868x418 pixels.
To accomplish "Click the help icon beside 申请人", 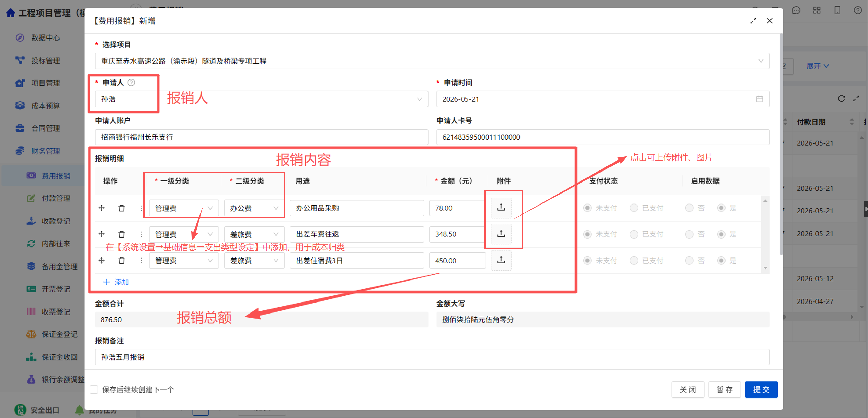I will pyautogui.click(x=131, y=82).
